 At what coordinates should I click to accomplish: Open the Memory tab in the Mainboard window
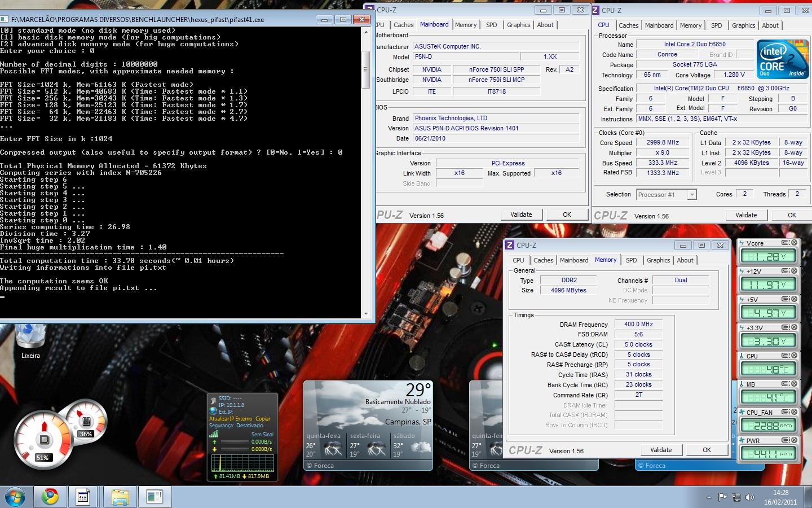click(x=465, y=25)
